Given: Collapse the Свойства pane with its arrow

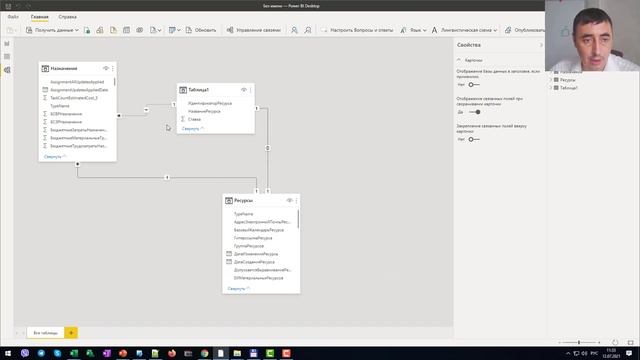Looking at the screenshot, I should point(541,45).
